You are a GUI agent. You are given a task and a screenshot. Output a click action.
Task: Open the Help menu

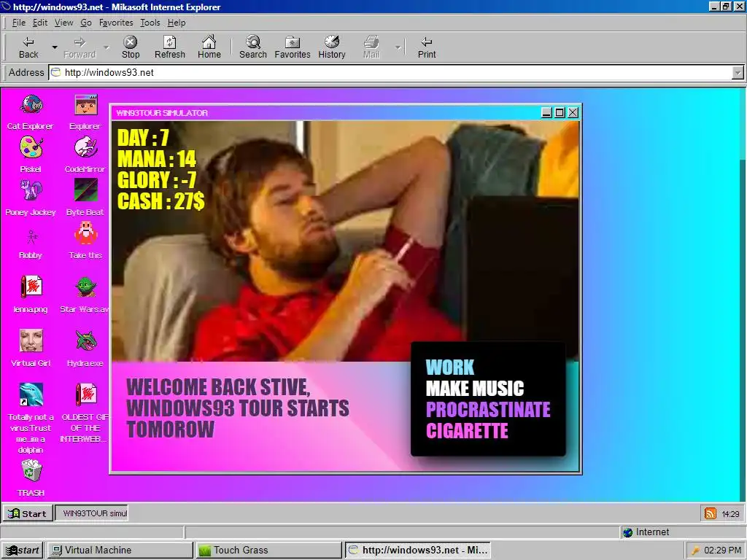pyautogui.click(x=177, y=23)
